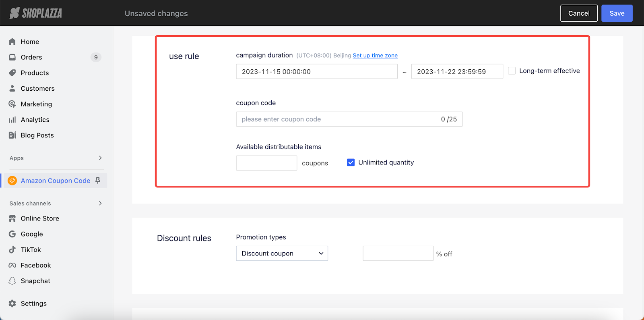Click the Blog Posts icon
Image resolution: width=644 pixels, height=320 pixels.
(x=12, y=135)
